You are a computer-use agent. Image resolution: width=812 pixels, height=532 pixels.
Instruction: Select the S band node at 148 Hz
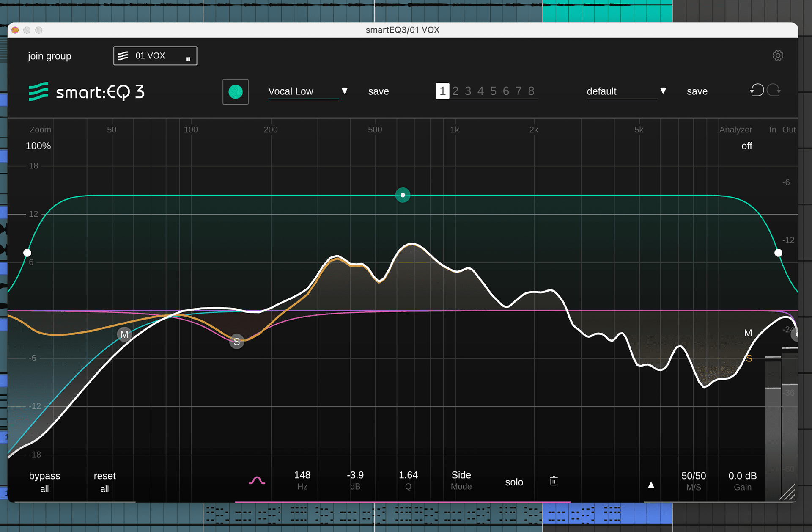point(237,342)
